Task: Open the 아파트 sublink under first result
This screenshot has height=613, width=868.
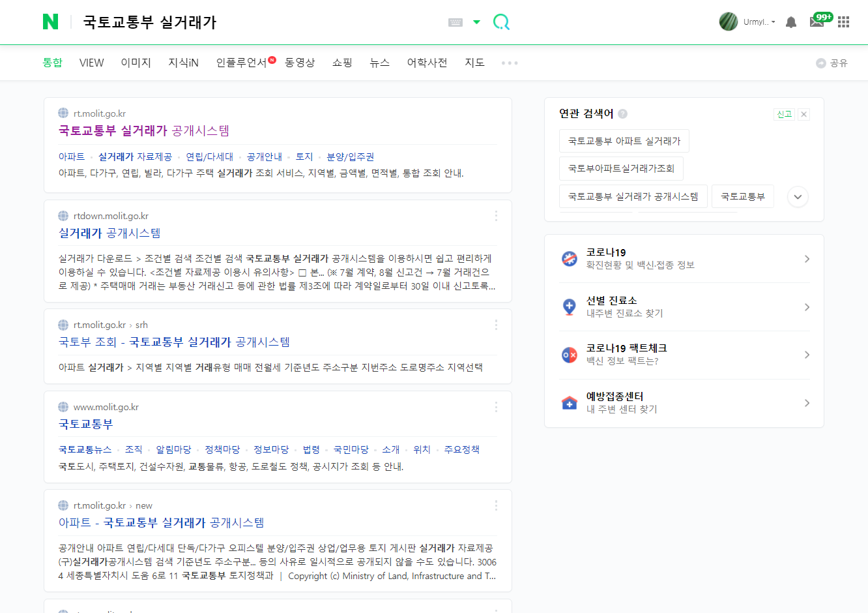Action: 72,157
